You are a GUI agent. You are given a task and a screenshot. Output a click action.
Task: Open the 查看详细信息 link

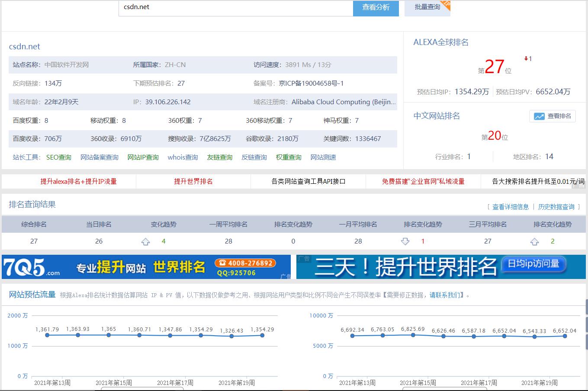[511, 207]
